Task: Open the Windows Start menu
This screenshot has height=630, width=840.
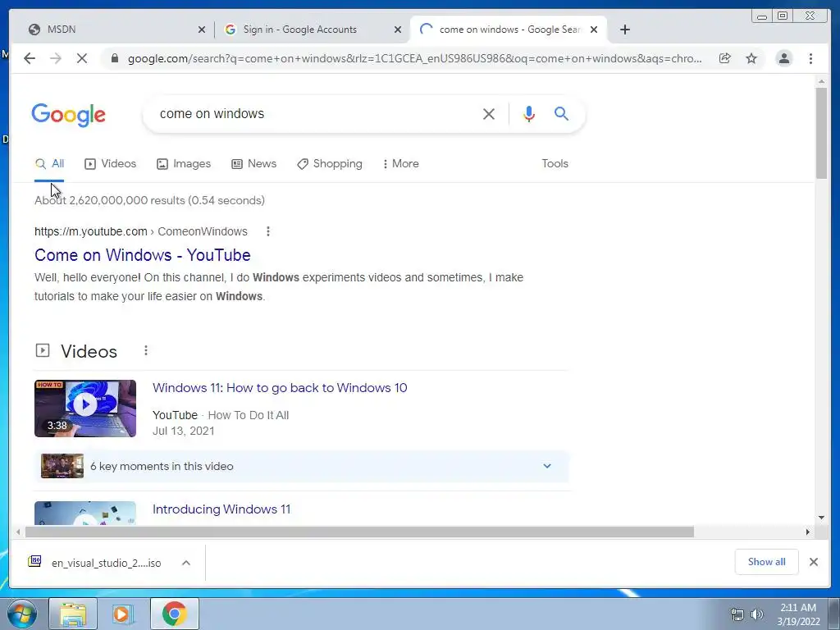Action: click(21, 614)
